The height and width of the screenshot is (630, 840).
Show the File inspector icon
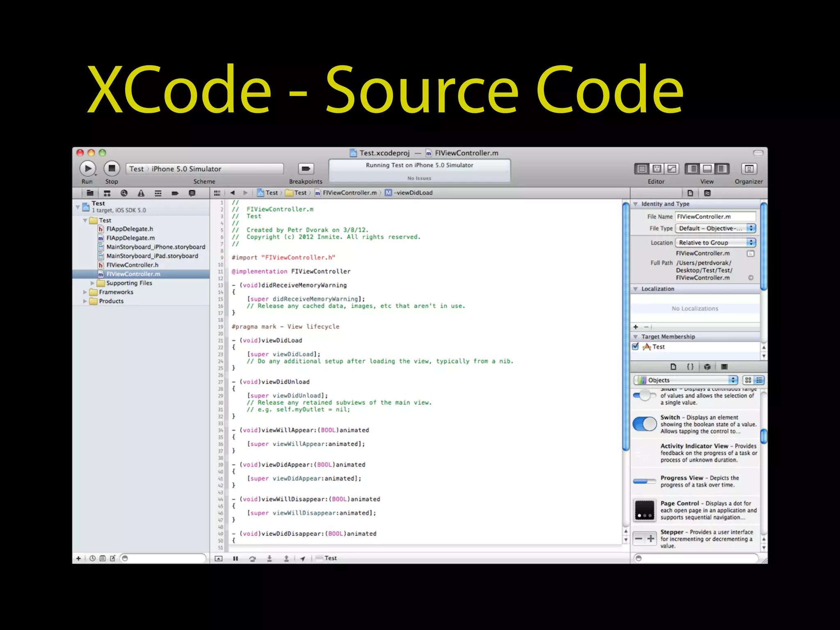[x=690, y=193]
